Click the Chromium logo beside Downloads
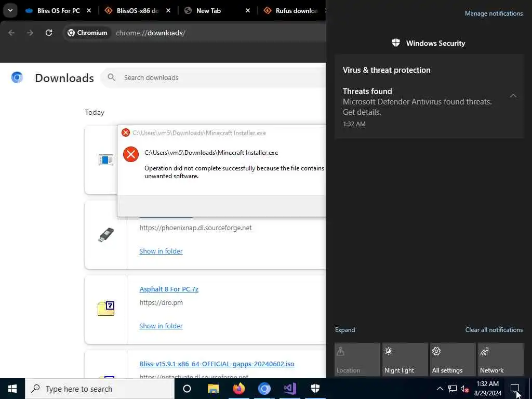The width and height of the screenshot is (532, 399). (17, 77)
